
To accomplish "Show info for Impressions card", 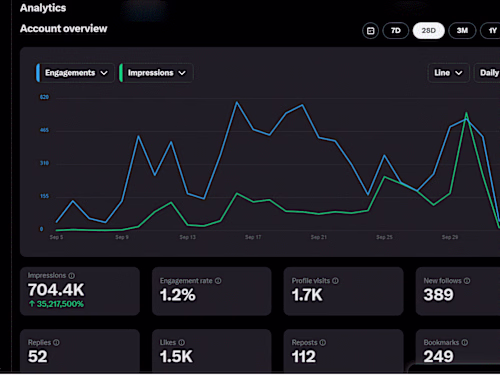I will coord(72,276).
